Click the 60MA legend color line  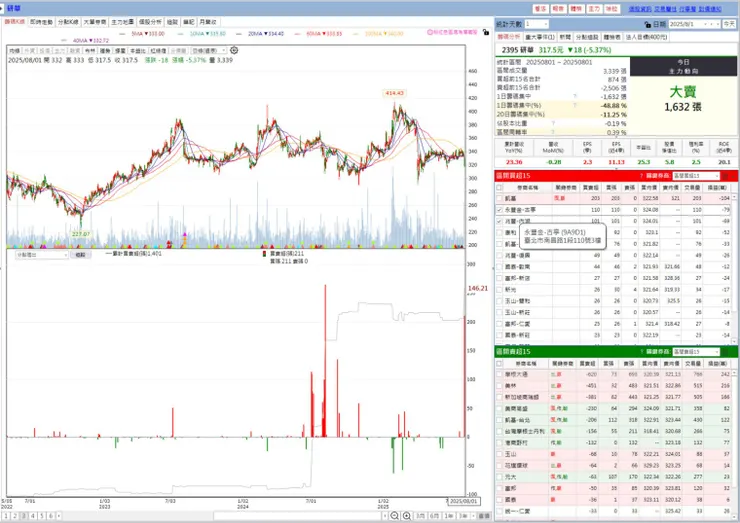pyautogui.click(x=297, y=34)
